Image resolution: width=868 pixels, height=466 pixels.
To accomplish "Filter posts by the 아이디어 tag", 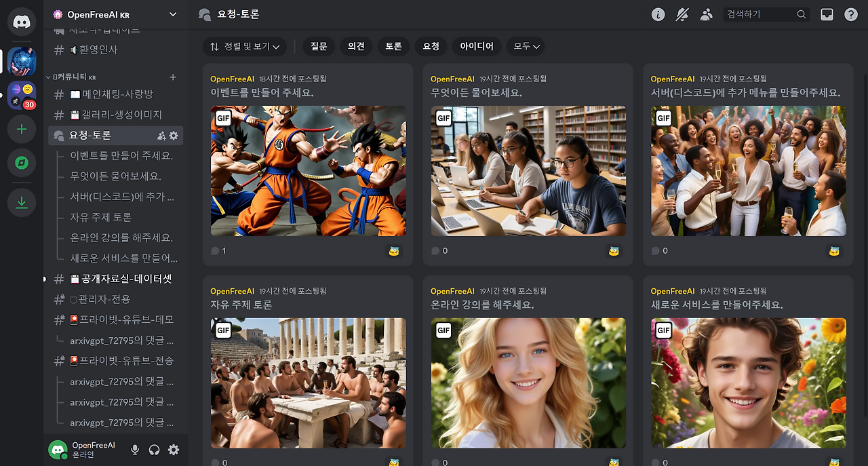I will [x=477, y=46].
